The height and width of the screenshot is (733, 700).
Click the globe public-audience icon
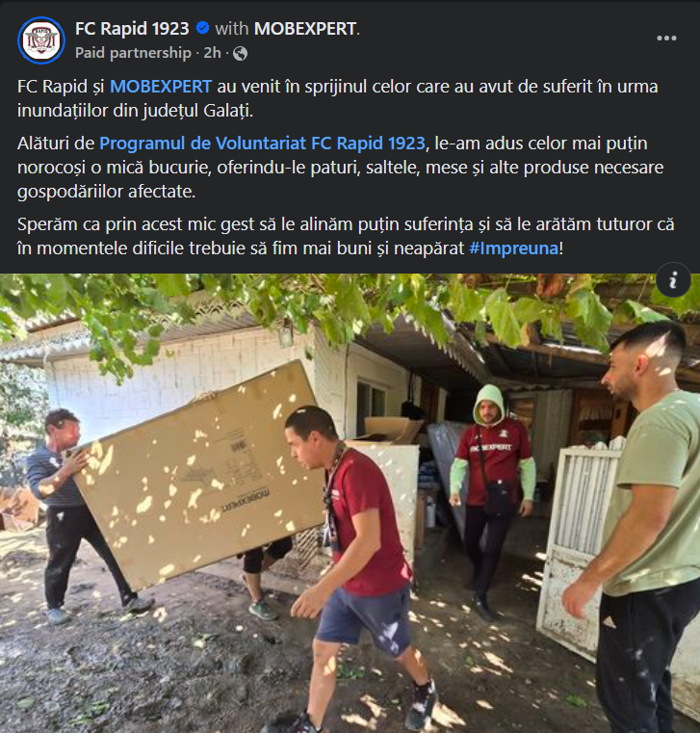point(240,53)
